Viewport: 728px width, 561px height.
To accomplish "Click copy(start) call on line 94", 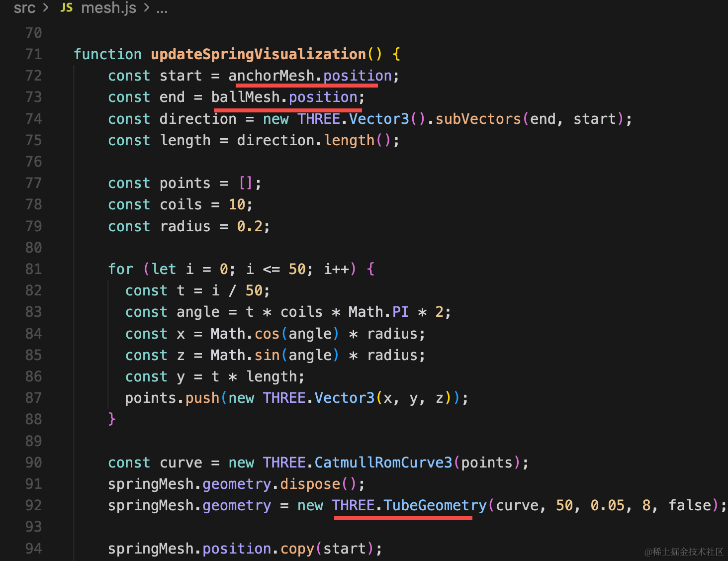I will click(x=327, y=549).
